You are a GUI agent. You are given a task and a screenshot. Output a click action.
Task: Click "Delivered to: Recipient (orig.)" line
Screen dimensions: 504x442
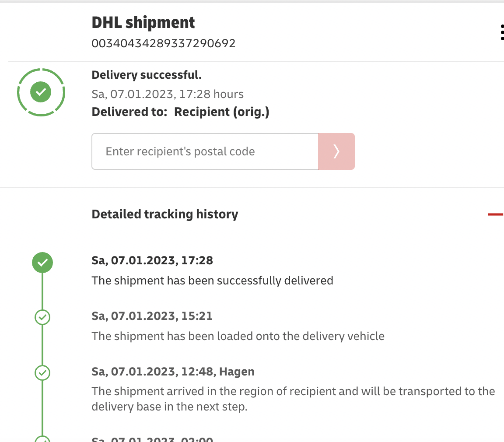(180, 112)
